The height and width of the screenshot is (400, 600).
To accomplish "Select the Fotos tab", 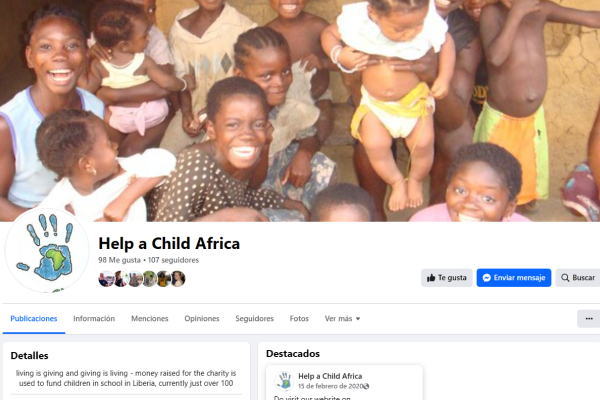I will pyautogui.click(x=299, y=318).
